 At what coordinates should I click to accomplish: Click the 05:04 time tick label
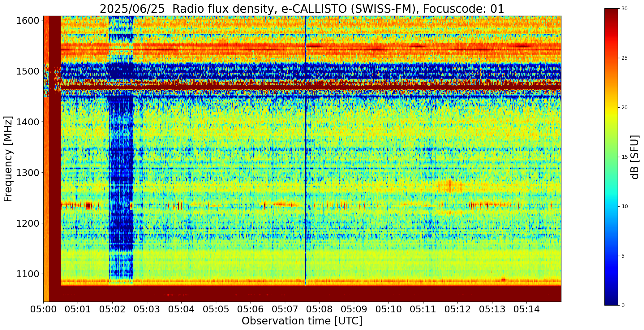[x=181, y=309]
